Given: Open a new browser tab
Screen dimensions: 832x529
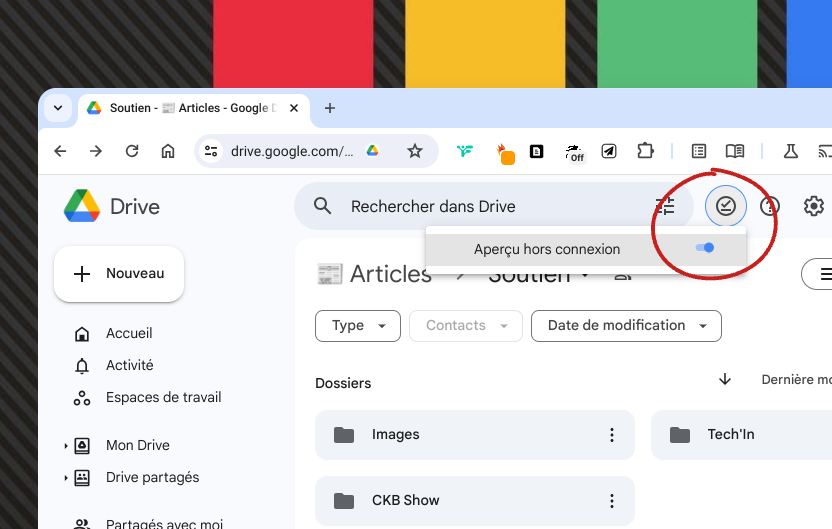Looking at the screenshot, I should coord(330,108).
